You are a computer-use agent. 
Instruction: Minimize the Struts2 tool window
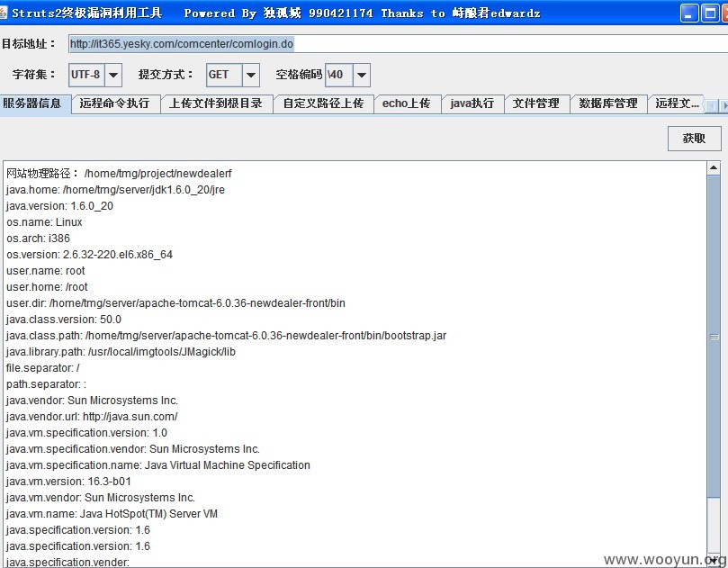point(689,13)
